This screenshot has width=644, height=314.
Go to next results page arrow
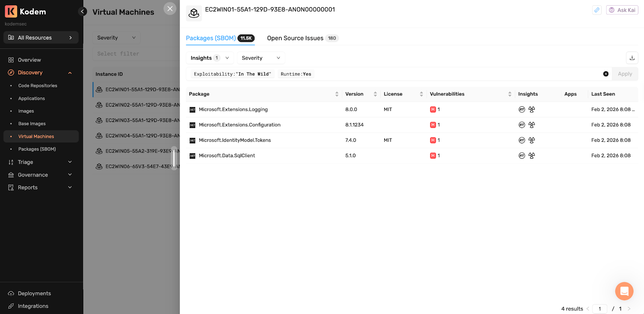coord(629,309)
